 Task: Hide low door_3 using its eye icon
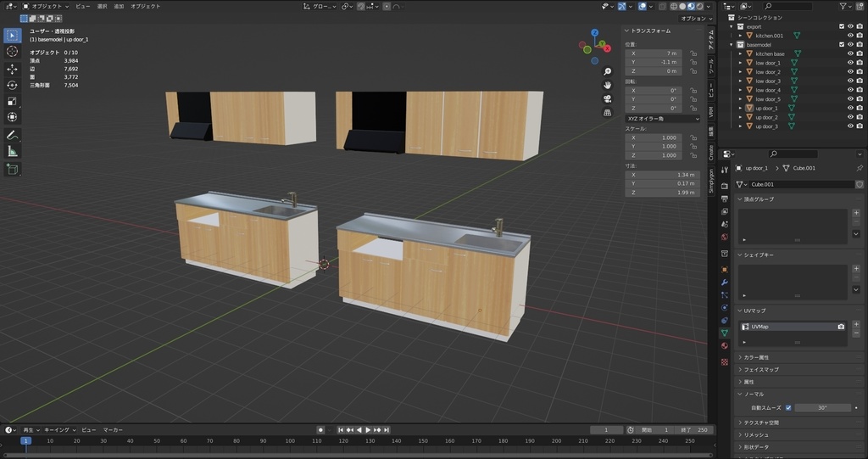pyautogui.click(x=849, y=81)
